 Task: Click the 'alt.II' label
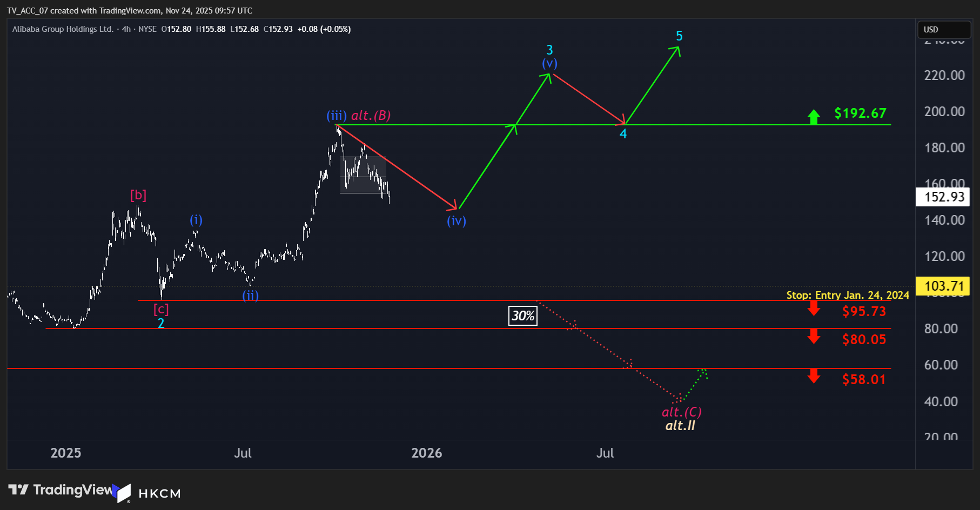(680, 426)
